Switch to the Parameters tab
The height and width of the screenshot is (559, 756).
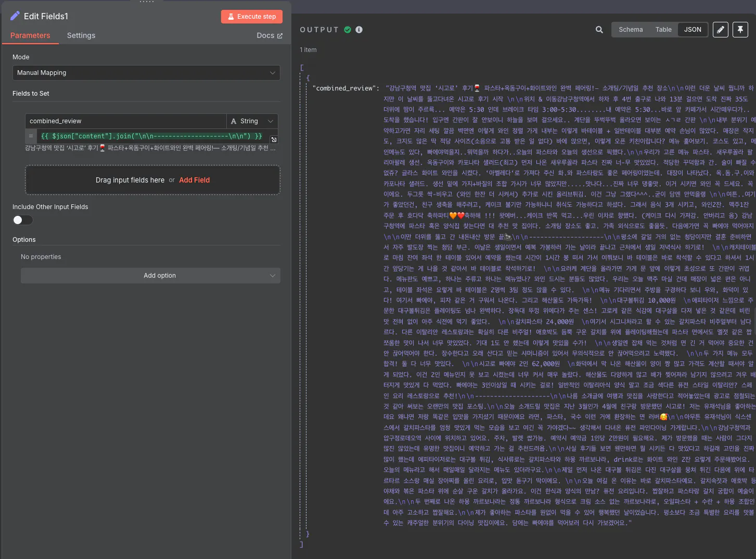coord(30,35)
